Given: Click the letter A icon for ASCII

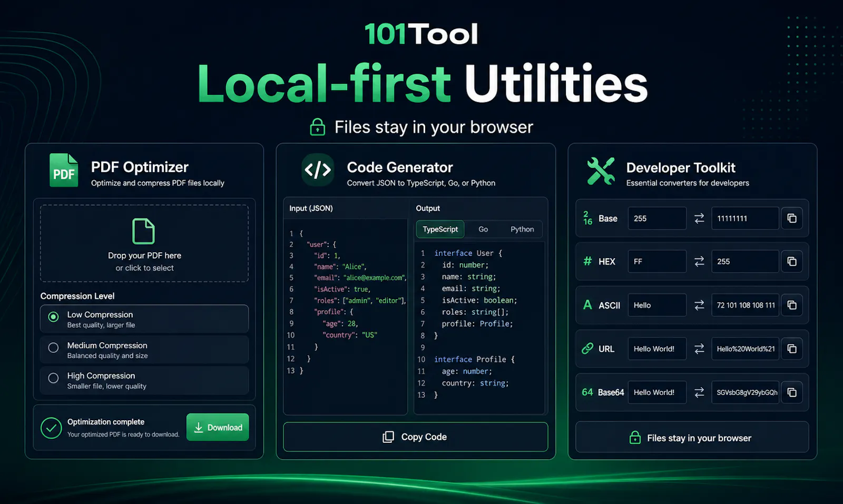Looking at the screenshot, I should (587, 305).
